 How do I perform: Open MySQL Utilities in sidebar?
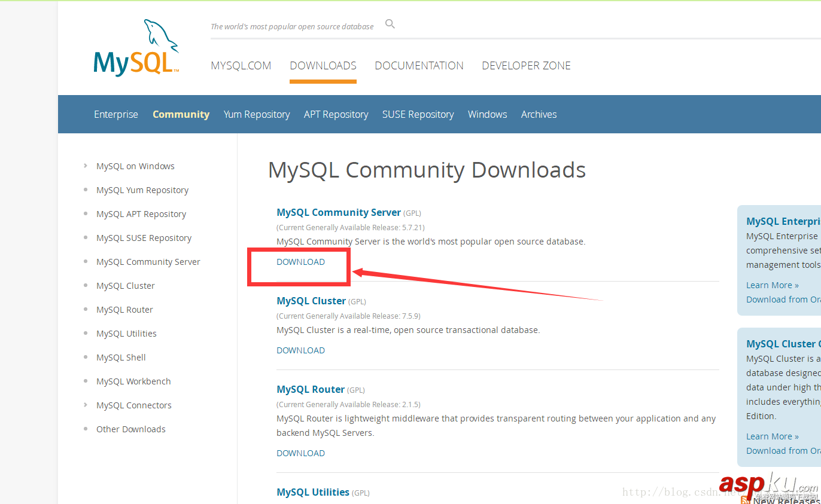126,334
